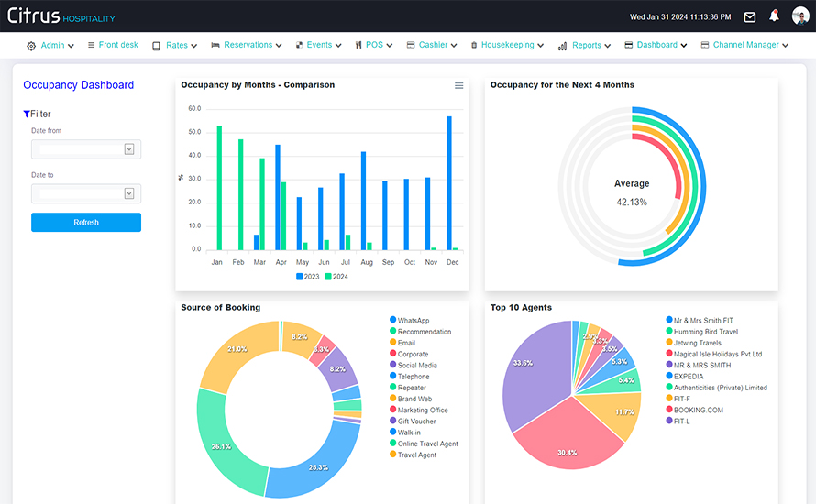
Task: Open the Date to dropdown
Action: (x=129, y=193)
